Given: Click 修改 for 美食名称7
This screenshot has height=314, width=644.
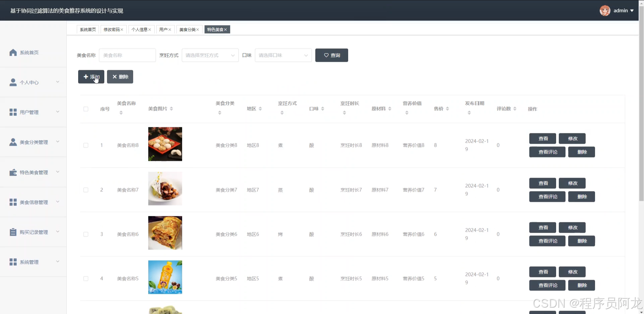Looking at the screenshot, I should 572,183.
